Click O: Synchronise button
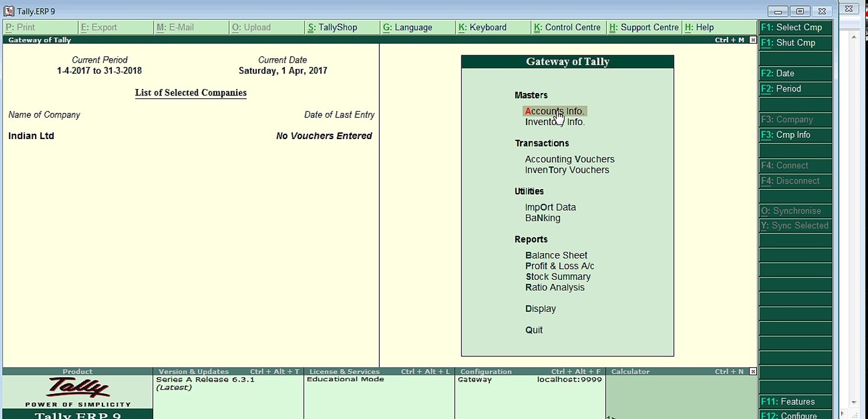Image resolution: width=868 pixels, height=419 pixels. tap(796, 211)
